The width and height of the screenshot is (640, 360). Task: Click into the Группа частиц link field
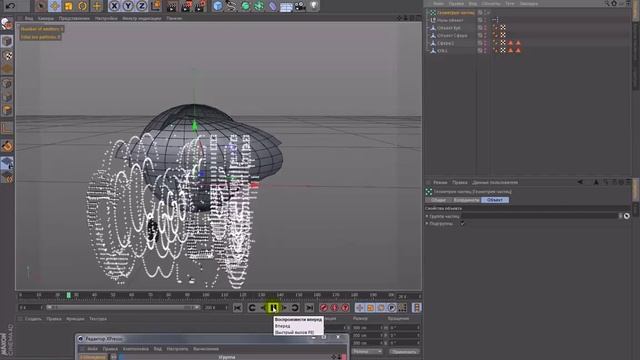[540, 216]
